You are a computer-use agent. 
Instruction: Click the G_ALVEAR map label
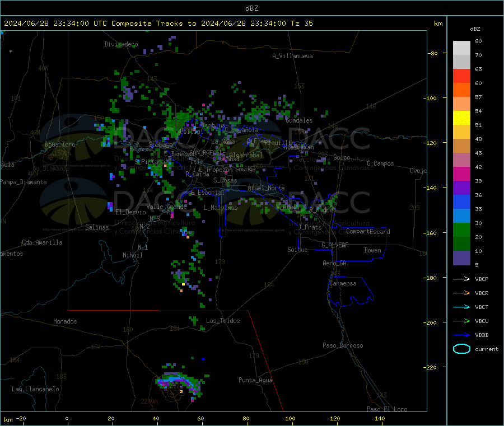(x=335, y=245)
